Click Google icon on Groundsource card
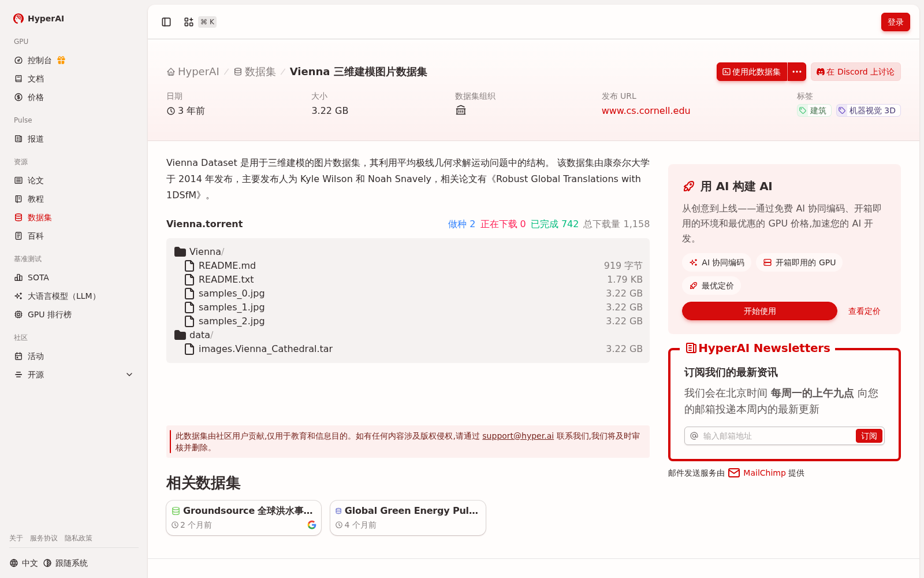This screenshot has width=924, height=578. click(312, 525)
